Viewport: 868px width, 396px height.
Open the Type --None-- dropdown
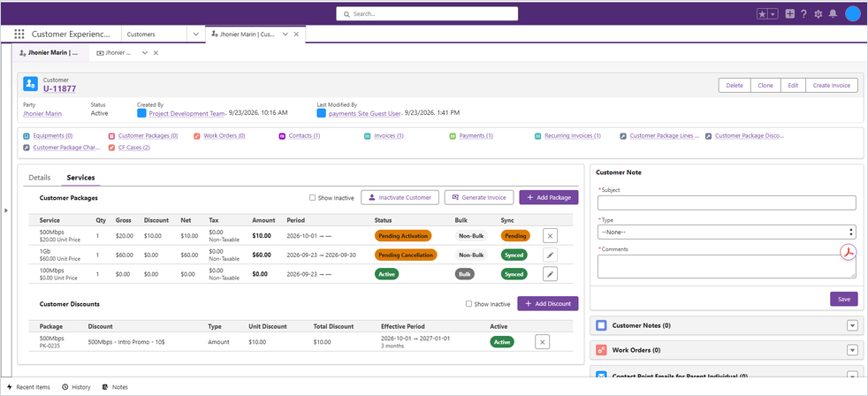tap(727, 232)
